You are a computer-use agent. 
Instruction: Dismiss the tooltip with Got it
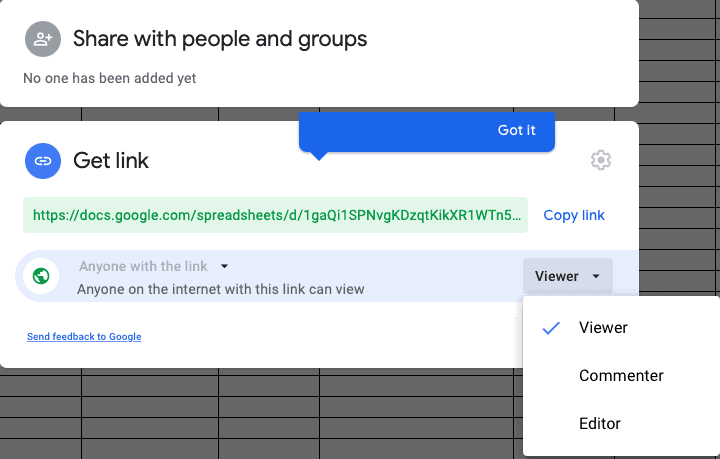[517, 130]
